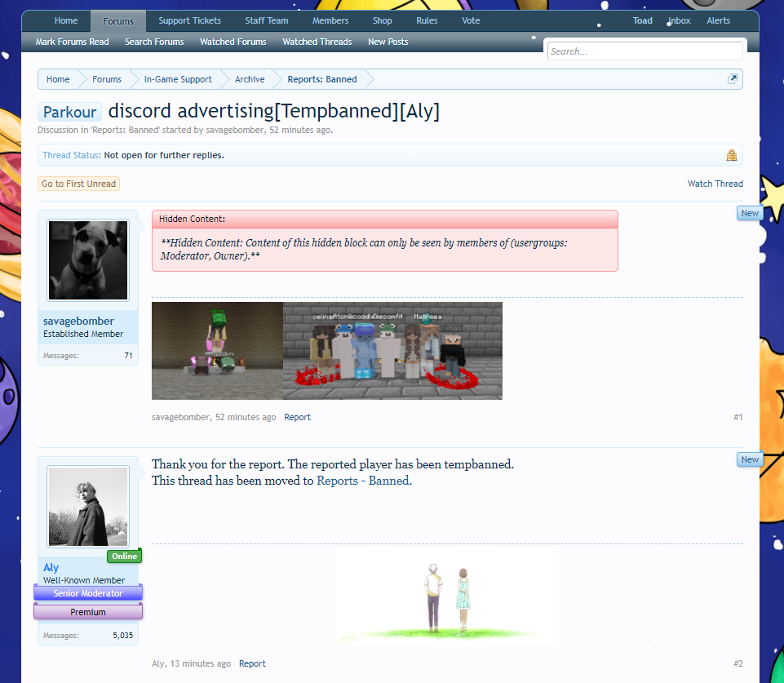Image resolution: width=784 pixels, height=683 pixels.
Task: Select the Forums navigation tab
Action: pyautogui.click(x=118, y=21)
